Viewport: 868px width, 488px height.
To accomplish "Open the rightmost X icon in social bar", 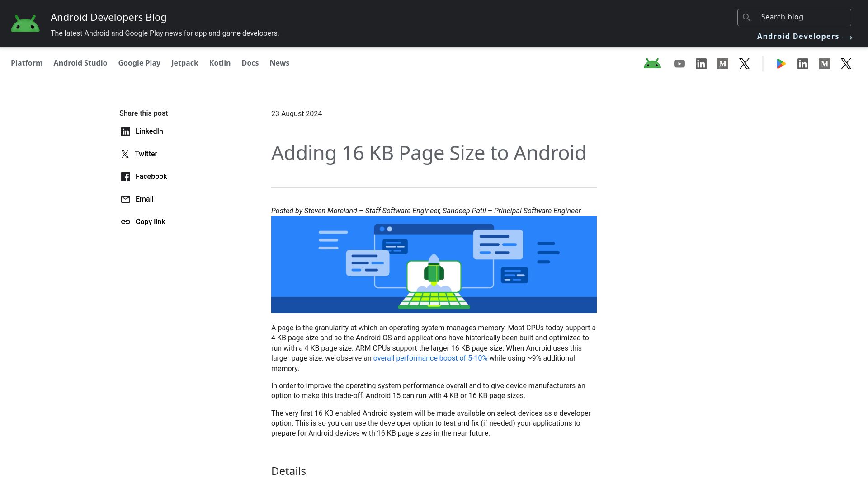I will (846, 64).
